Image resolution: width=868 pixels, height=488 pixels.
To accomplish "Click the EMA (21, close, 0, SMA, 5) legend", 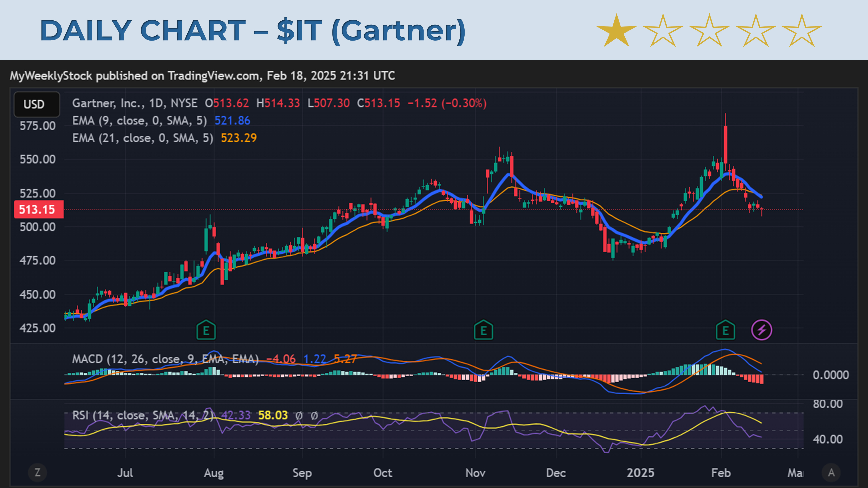I will [x=143, y=138].
